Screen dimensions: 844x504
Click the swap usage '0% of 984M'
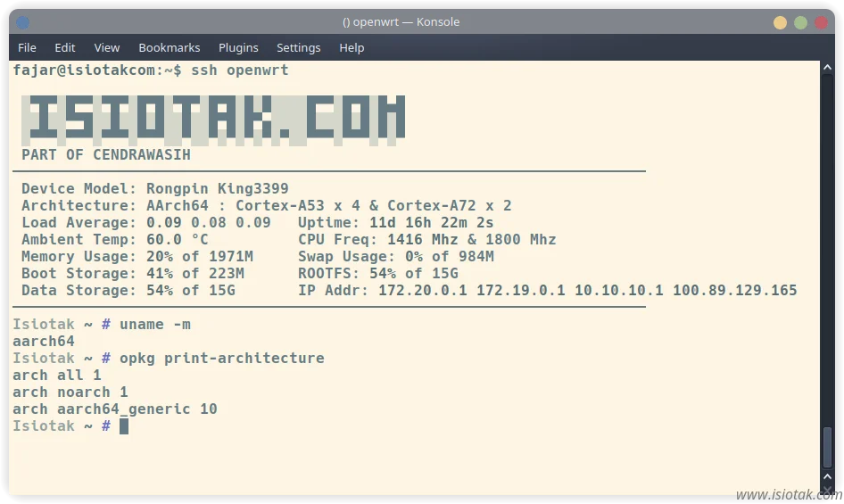tap(450, 256)
